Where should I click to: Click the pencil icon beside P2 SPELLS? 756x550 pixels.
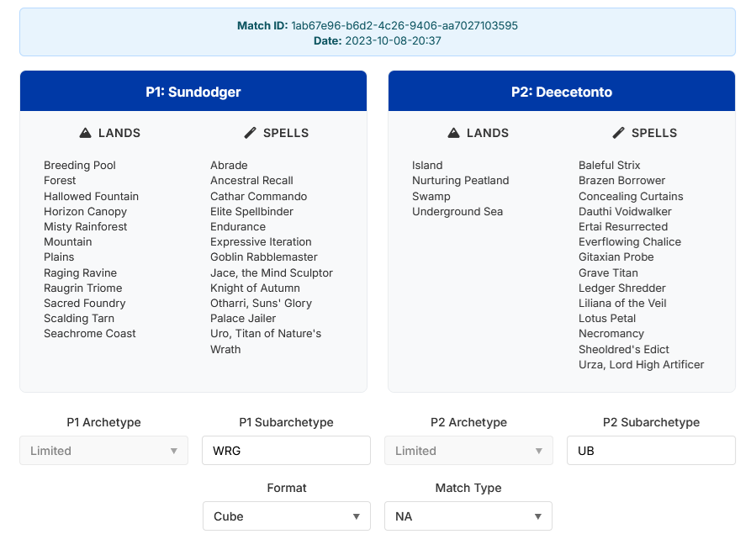click(x=619, y=133)
